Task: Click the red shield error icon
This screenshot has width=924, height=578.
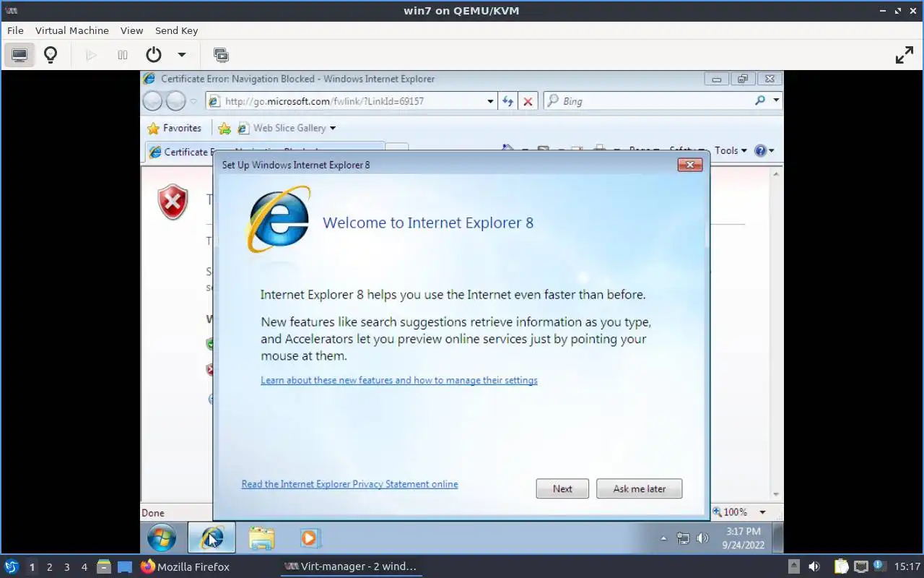Action: click(x=173, y=202)
